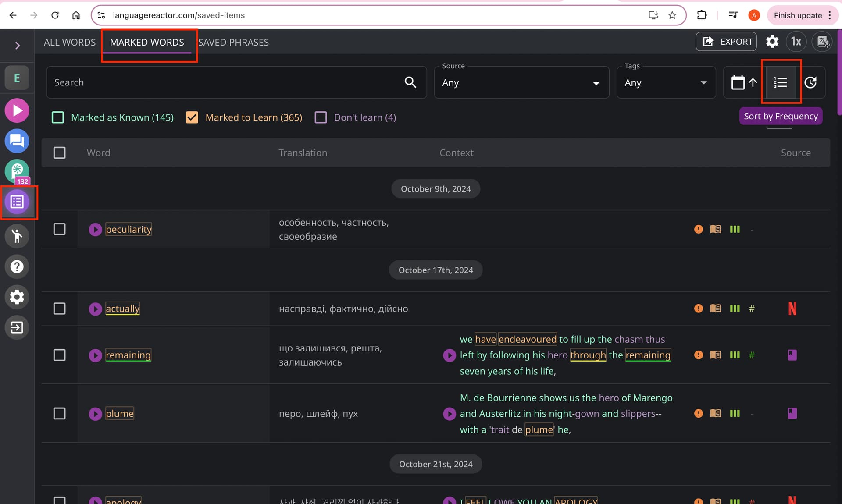Switch to the ALL WORDS tab
This screenshot has height=504, width=842.
coord(70,42)
